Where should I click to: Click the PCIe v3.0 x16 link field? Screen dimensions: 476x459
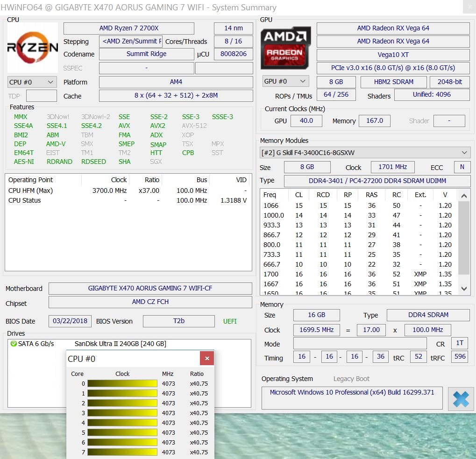click(393, 68)
